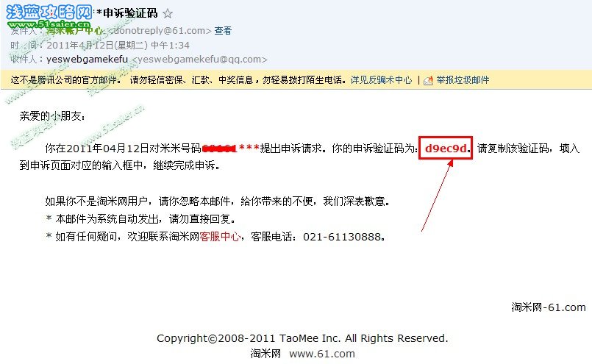Screen dimensions: 592x364
Task: Open the 查看 link beside sender address
Action: [223, 31]
